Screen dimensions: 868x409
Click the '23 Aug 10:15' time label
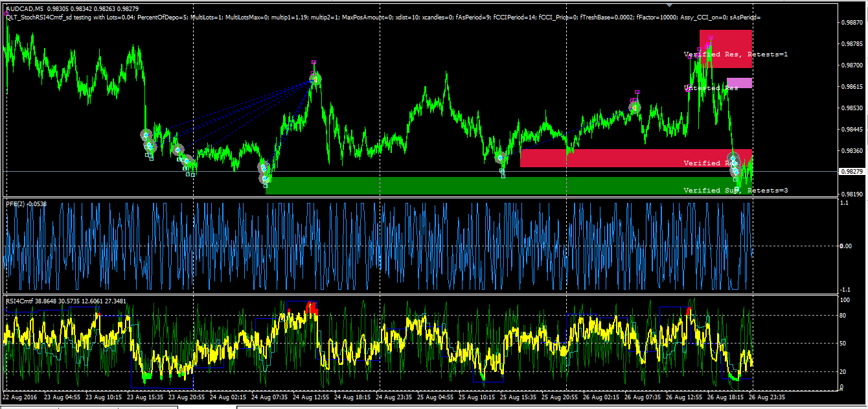point(102,397)
